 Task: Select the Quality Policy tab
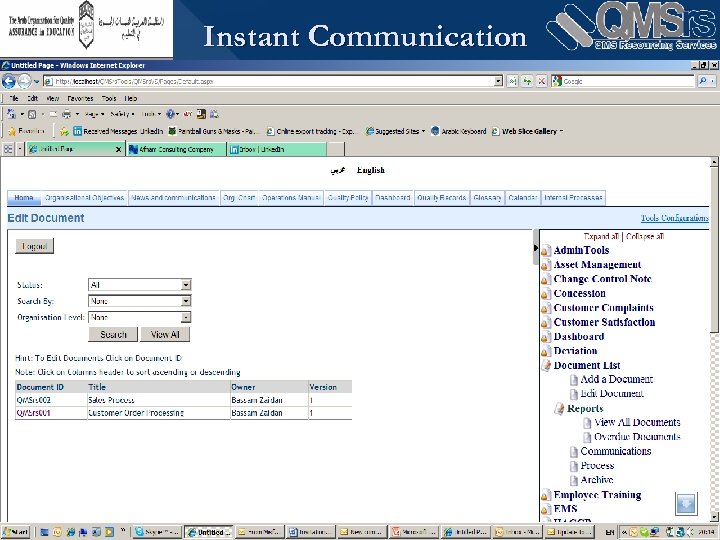pos(348,198)
